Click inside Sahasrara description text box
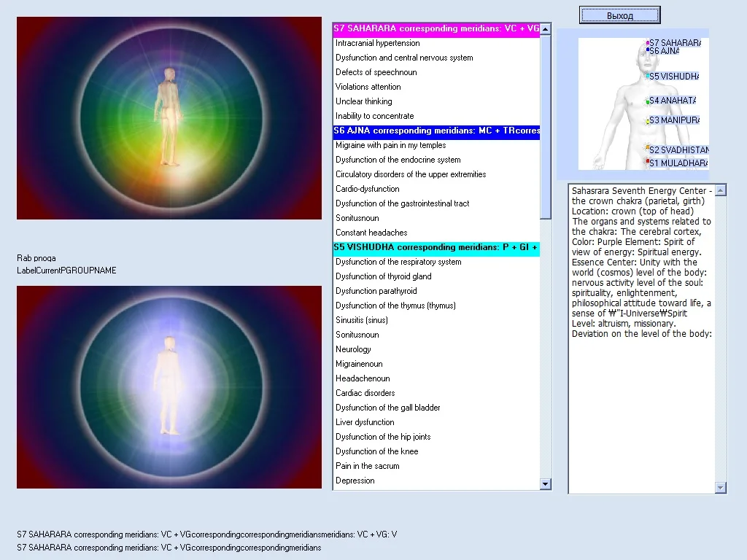This screenshot has width=747, height=560. coord(642,339)
